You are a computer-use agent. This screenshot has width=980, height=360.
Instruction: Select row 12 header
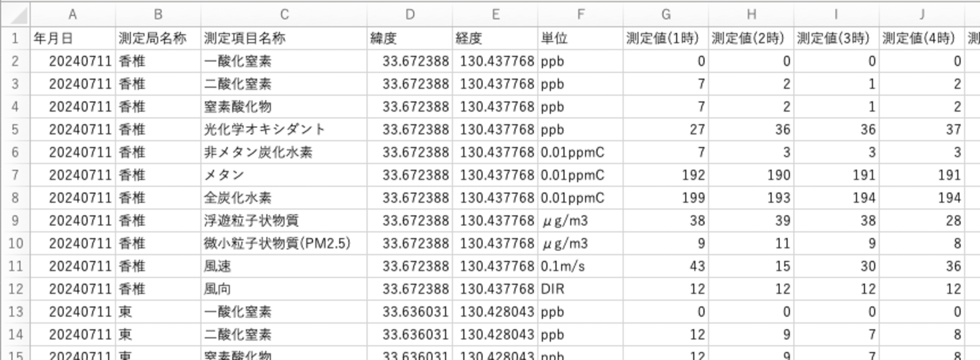(x=16, y=289)
